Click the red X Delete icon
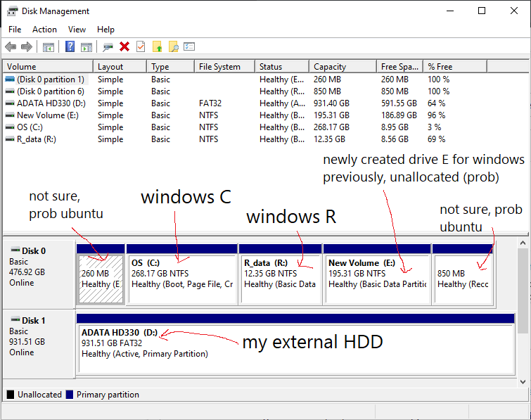The height and width of the screenshot is (420, 531). tap(124, 46)
